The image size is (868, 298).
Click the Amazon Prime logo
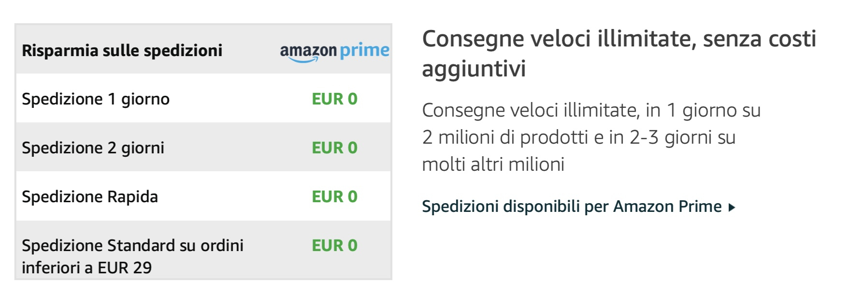[335, 49]
